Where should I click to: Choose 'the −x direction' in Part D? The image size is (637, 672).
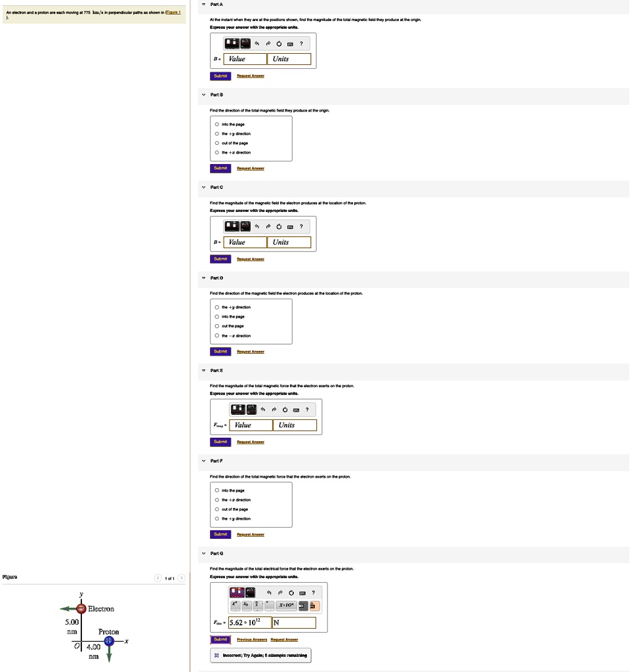coord(217,335)
